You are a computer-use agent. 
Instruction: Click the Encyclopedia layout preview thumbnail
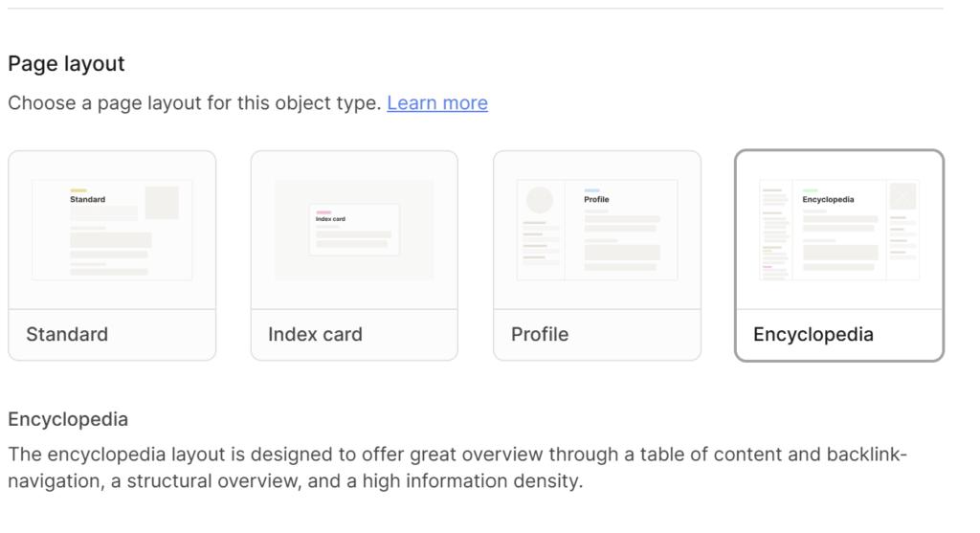click(x=839, y=230)
